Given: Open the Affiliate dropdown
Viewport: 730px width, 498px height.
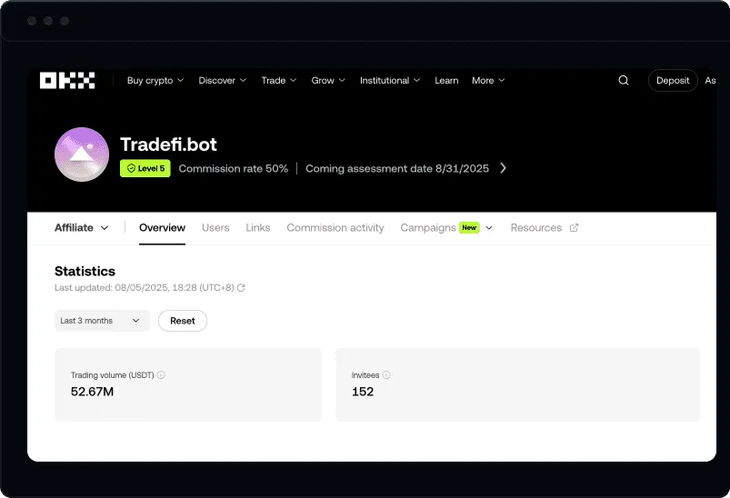Looking at the screenshot, I should [x=81, y=228].
